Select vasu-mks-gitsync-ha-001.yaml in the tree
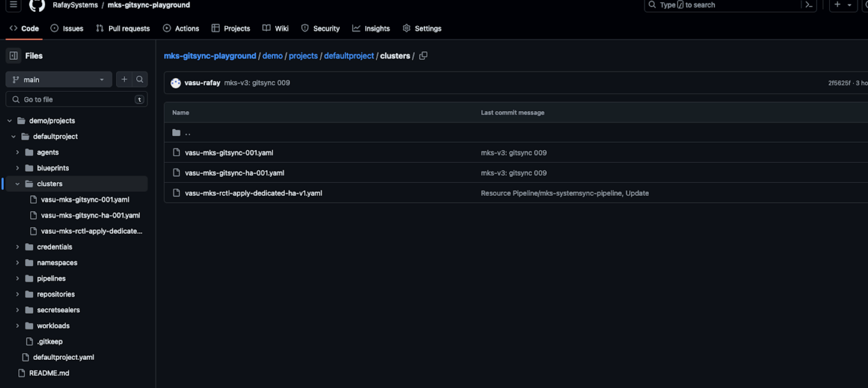This screenshot has width=868, height=388. tap(90, 215)
